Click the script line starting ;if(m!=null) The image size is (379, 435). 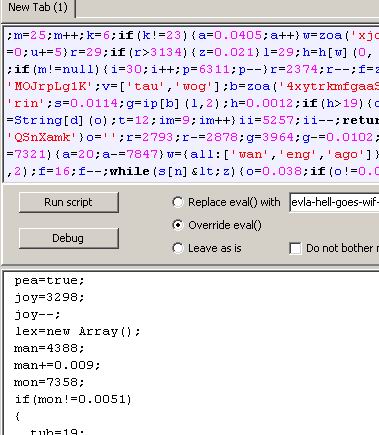(x=193, y=69)
